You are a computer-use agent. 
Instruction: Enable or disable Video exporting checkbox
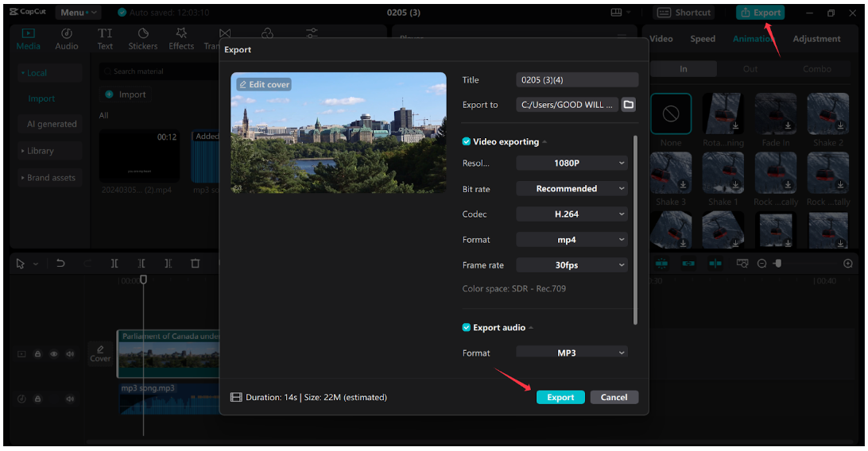click(466, 141)
